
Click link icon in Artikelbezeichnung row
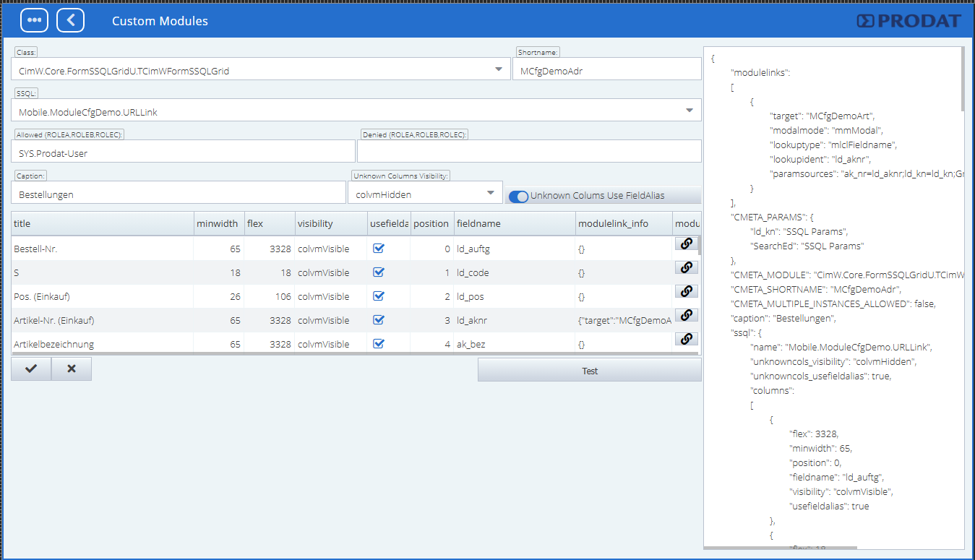coord(686,339)
